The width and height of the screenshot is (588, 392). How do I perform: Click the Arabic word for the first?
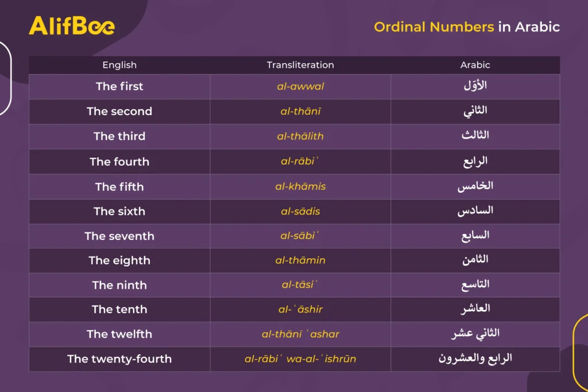(x=475, y=86)
